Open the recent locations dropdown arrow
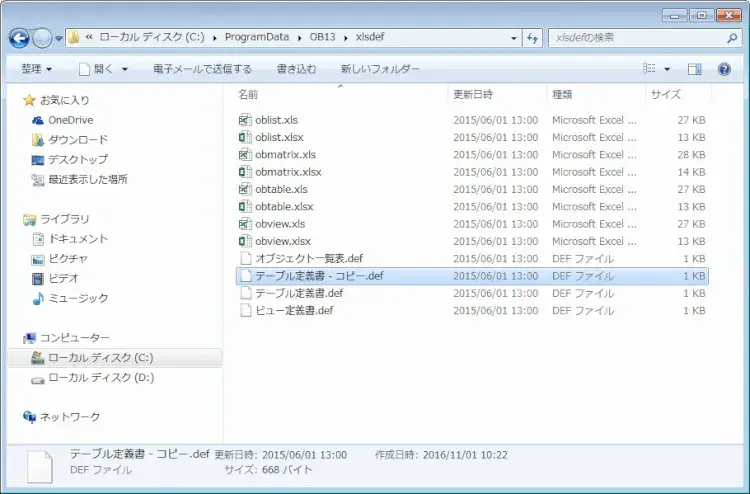This screenshot has width=750, height=494. [x=58, y=38]
